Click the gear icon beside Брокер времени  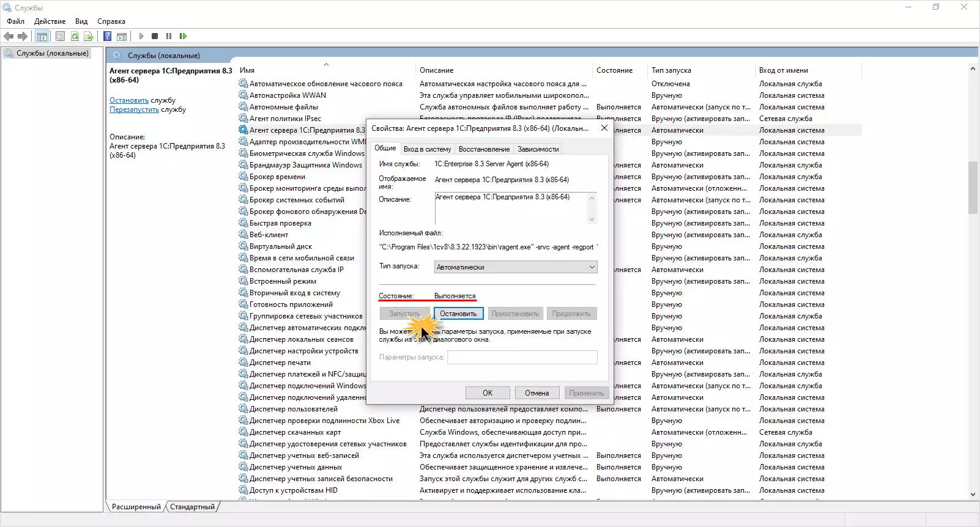pyautogui.click(x=243, y=177)
